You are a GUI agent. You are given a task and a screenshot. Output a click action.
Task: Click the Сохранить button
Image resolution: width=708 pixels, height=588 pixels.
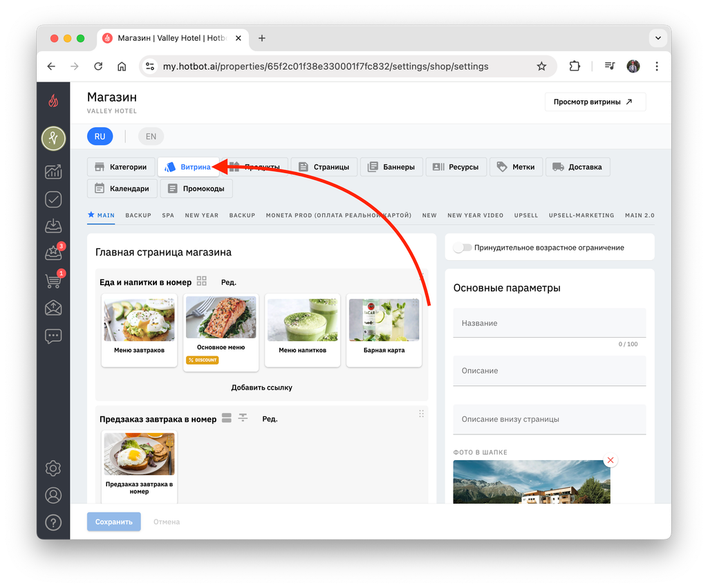pyautogui.click(x=114, y=522)
